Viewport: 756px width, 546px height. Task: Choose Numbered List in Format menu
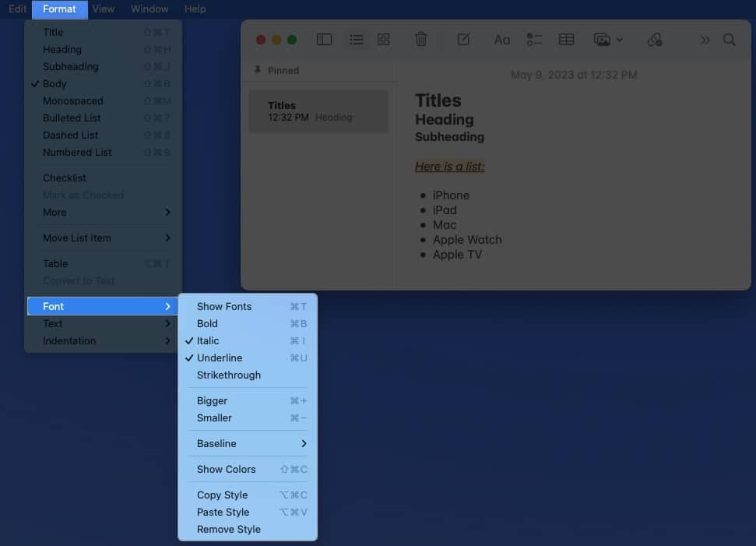[x=103, y=153]
